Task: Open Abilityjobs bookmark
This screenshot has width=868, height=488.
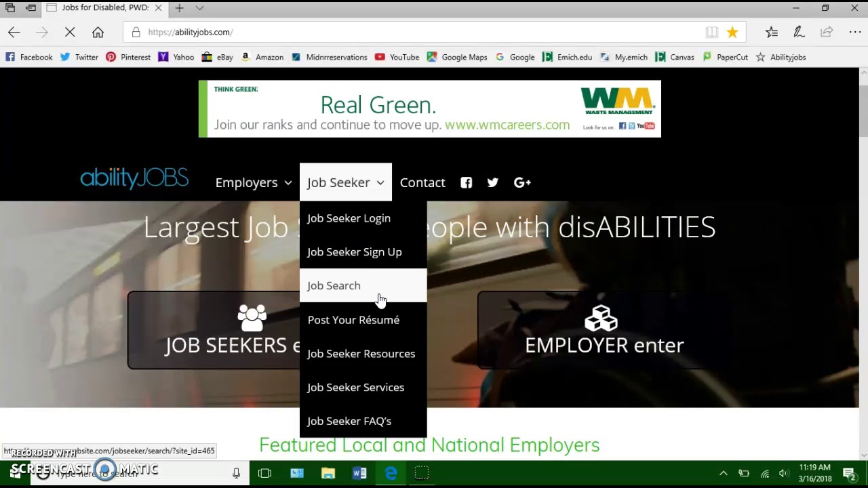Action: [x=781, y=57]
